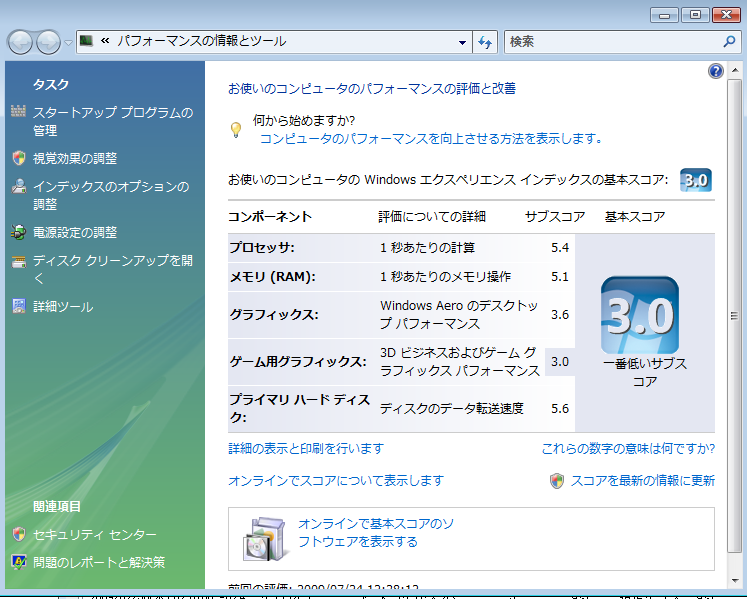Screen dimensions: 747x599
Task: Click the scrollbar up arrow
Action: (x=734, y=71)
